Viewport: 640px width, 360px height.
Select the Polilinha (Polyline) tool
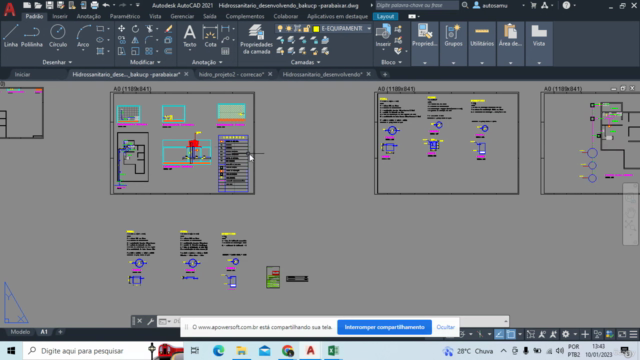coord(32,36)
